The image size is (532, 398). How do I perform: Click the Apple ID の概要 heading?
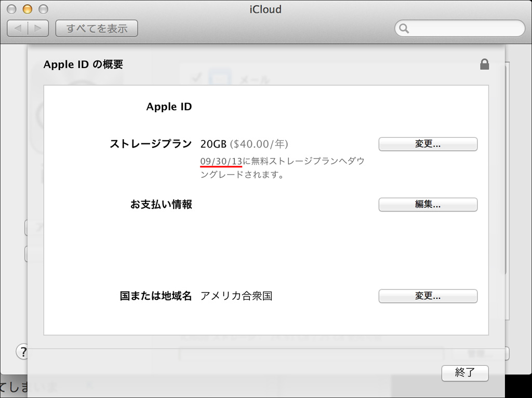pos(83,64)
